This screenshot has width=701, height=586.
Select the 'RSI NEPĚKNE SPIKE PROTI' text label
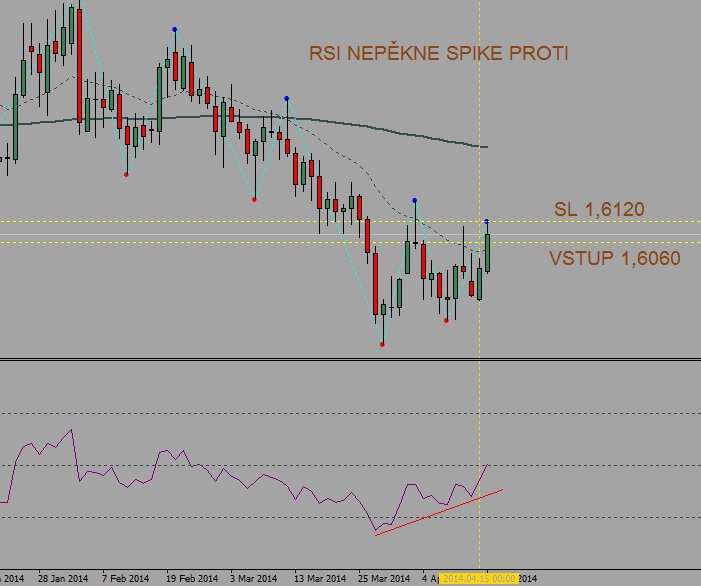click(x=438, y=53)
